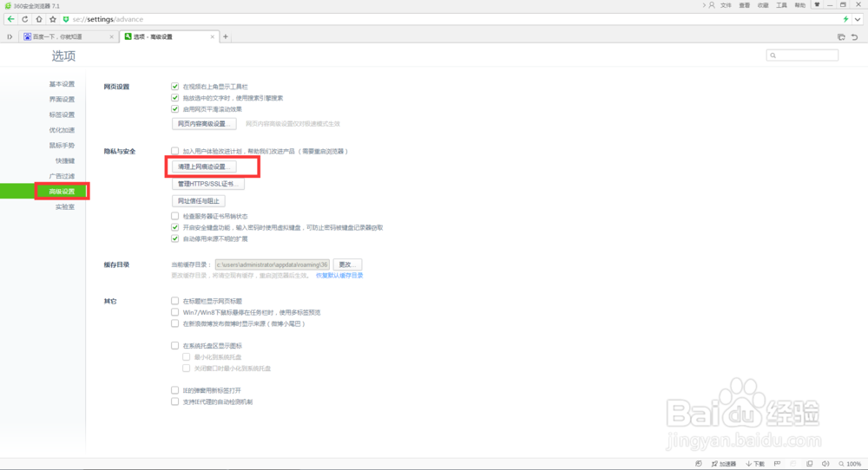Click the 管理HTTPS/SSL证书 button
This screenshot has width=868, height=470.
click(x=208, y=184)
